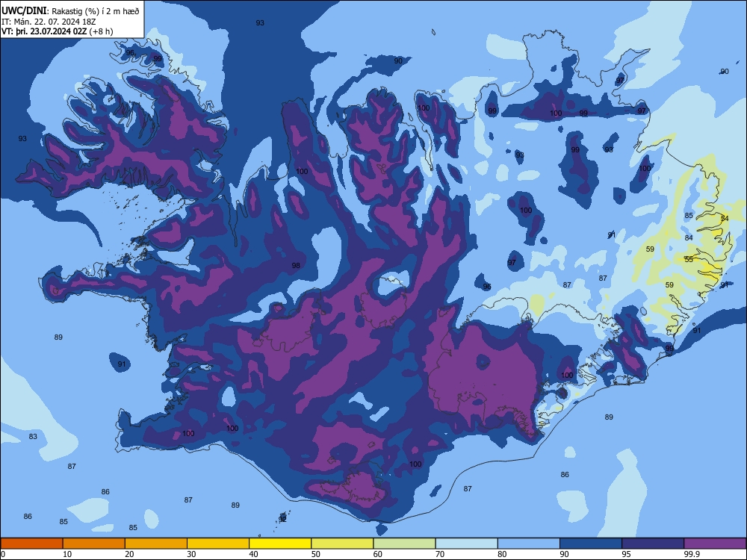Select the '84' humidity value in the east

(689, 238)
